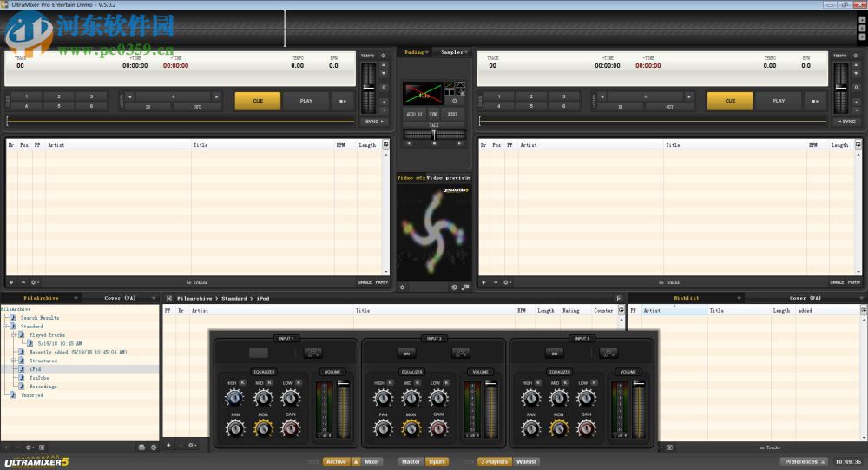Screen dimensions: 868x470
Task: Open Wishlist panel dropdown
Action: point(739,298)
